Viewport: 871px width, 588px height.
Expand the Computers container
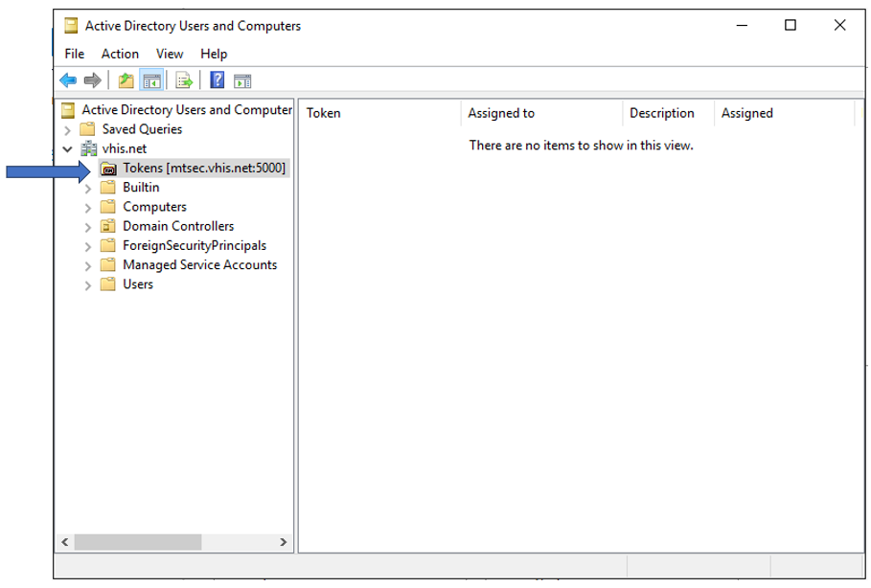click(x=88, y=208)
